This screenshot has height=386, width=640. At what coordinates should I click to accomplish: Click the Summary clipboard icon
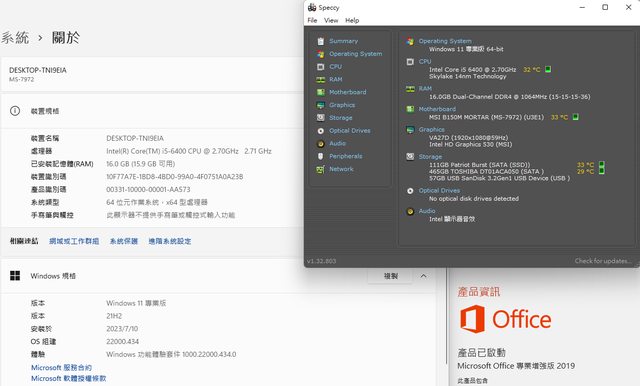[x=321, y=41]
